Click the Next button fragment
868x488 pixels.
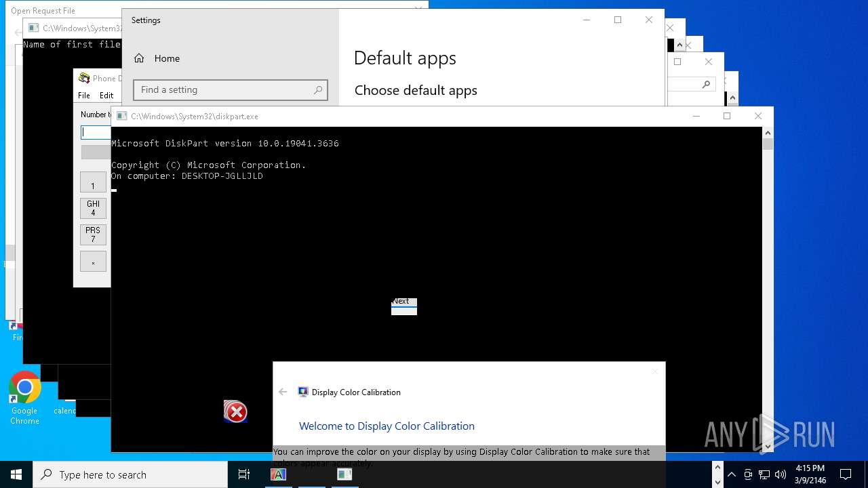[404, 306]
